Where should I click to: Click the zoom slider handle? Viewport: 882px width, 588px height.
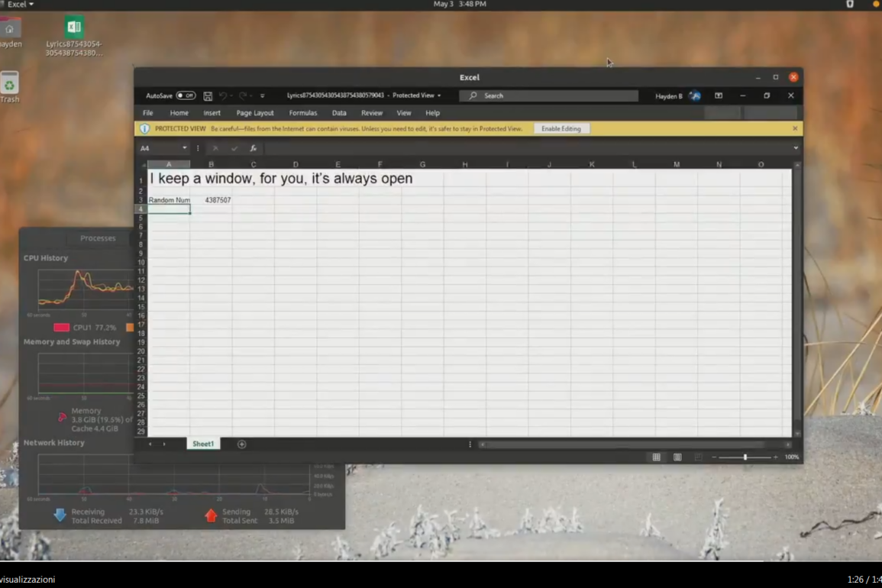pos(745,457)
